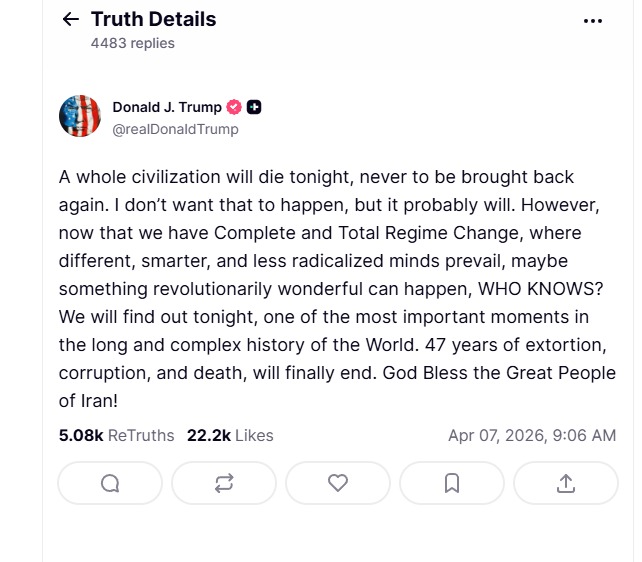The width and height of the screenshot is (642, 562).
Task: Open the @realDonaldTrump handle link
Action: (x=175, y=129)
